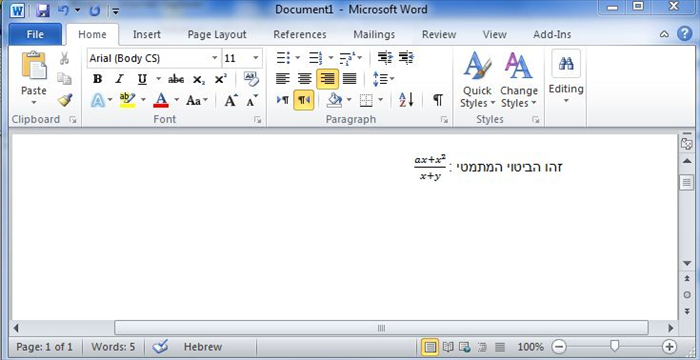Click the Shading paint bucket icon
Image resolution: width=700 pixels, height=360 pixels.
[x=334, y=100]
